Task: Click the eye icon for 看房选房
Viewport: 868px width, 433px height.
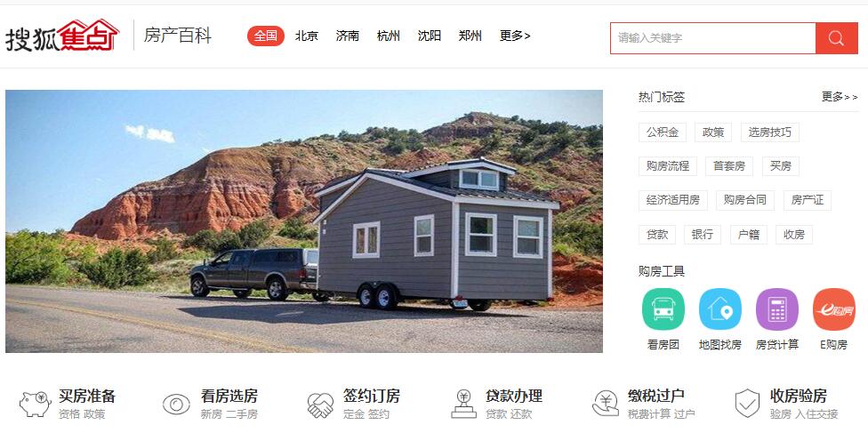Action: pyautogui.click(x=177, y=405)
